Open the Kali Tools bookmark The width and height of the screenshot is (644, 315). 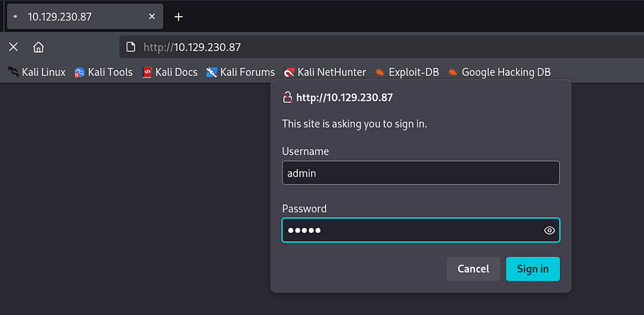(103, 72)
